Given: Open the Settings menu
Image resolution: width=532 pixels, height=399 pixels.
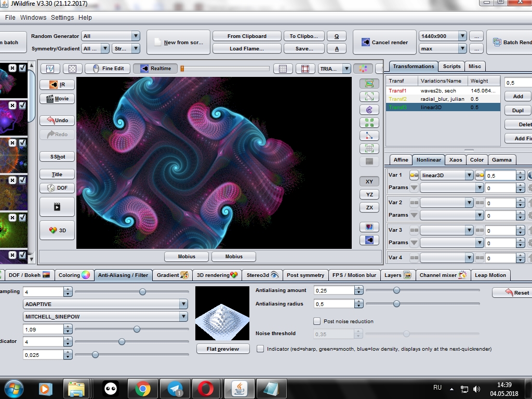Looking at the screenshot, I should click(62, 17).
